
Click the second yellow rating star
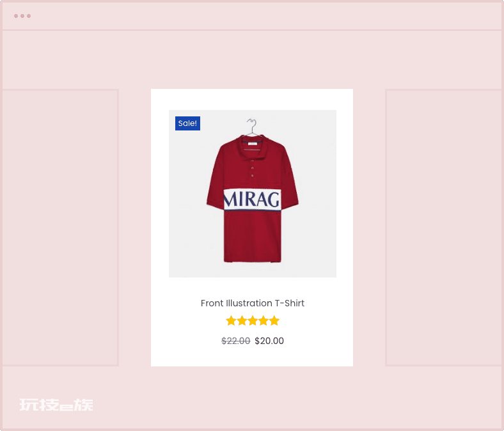tap(242, 321)
